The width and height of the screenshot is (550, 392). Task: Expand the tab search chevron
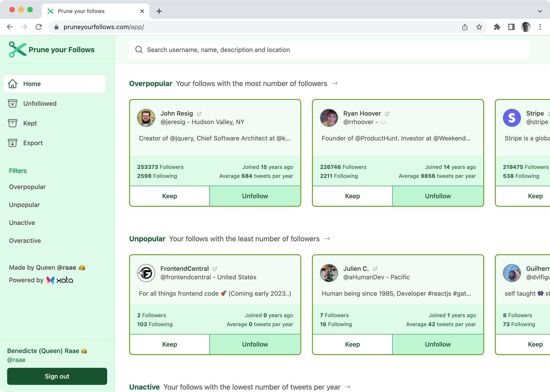pyautogui.click(x=540, y=11)
